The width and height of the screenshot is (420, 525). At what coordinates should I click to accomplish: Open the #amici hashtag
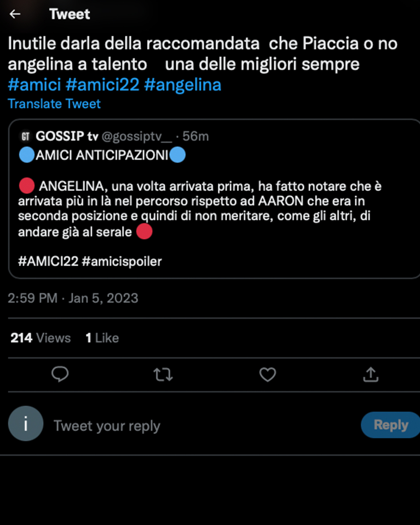34,85
